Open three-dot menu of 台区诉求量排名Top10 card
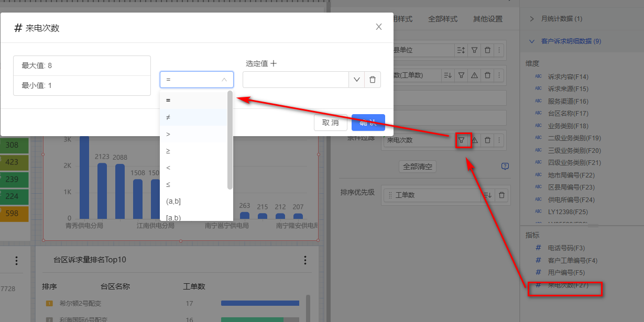Image resolution: width=644 pixels, height=322 pixels. click(x=305, y=260)
